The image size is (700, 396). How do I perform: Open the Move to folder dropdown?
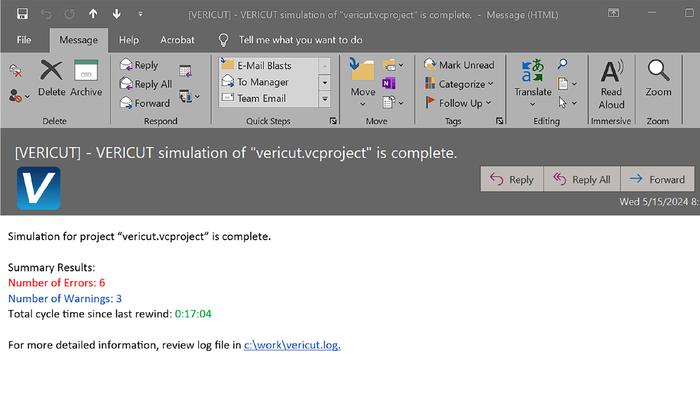[x=362, y=83]
